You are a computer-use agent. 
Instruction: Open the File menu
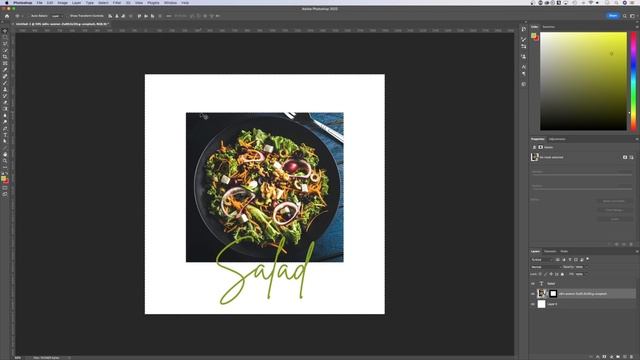click(x=40, y=2)
